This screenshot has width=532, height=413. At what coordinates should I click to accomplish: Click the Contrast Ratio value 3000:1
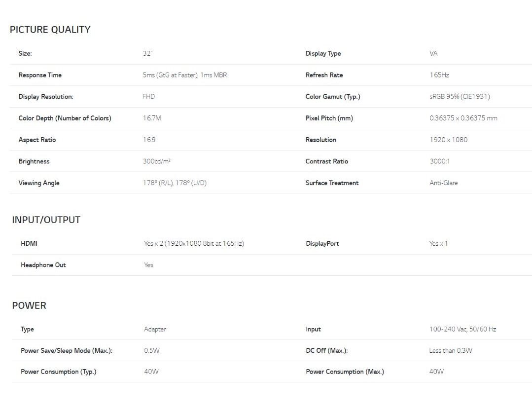tap(439, 161)
